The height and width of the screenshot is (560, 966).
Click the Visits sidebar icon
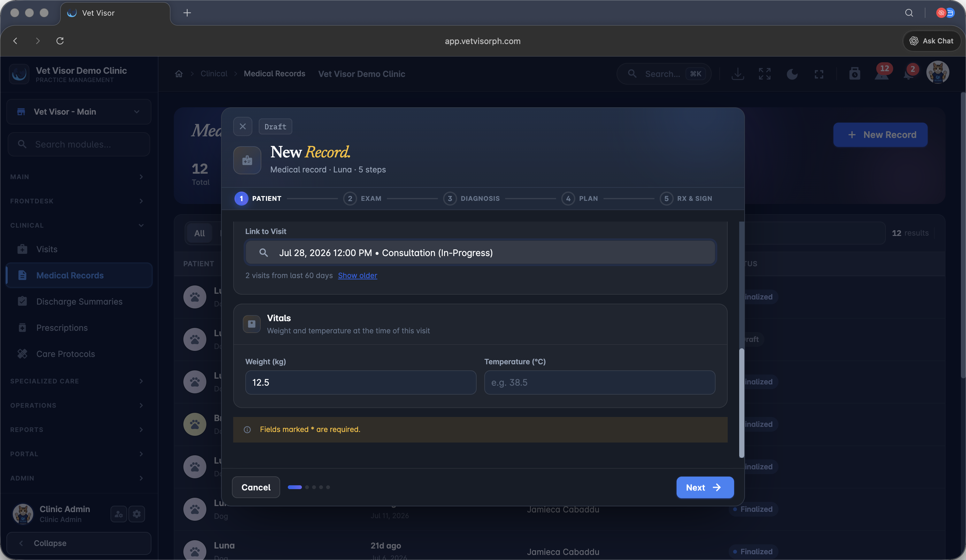tap(22, 249)
